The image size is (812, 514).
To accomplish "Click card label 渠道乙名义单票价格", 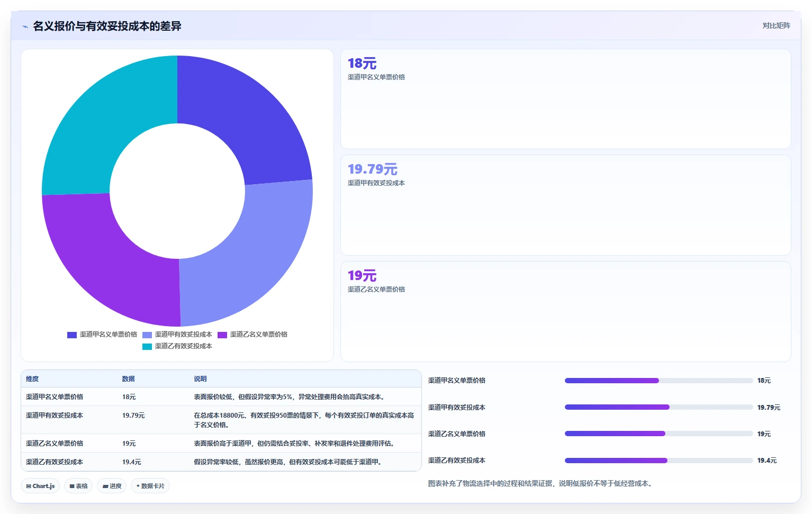I will 376,289.
